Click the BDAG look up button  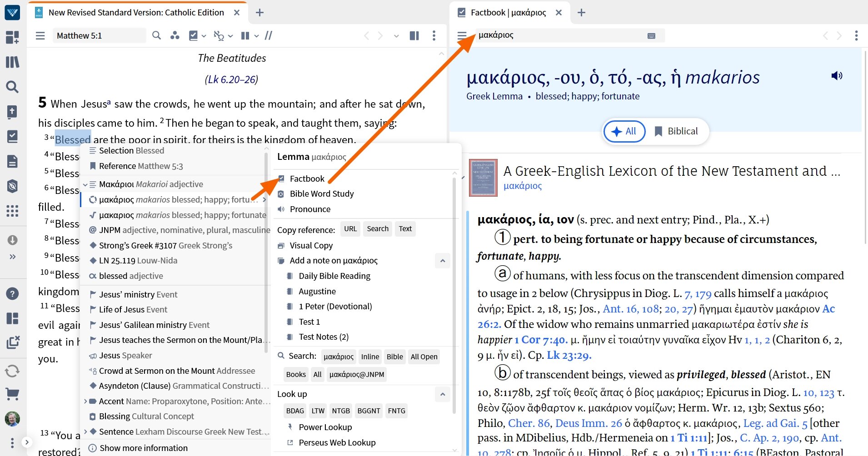tap(295, 411)
